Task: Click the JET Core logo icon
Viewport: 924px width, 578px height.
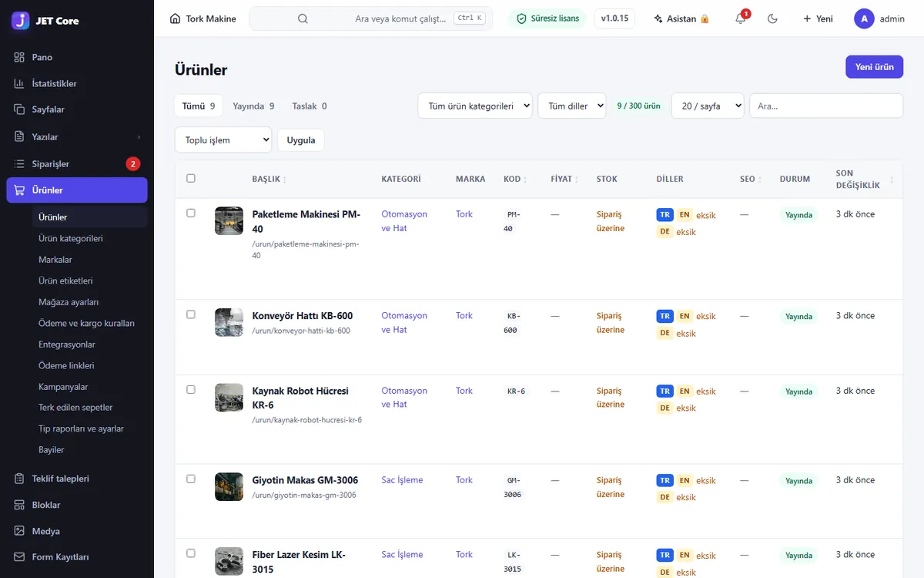Action: click(x=21, y=21)
